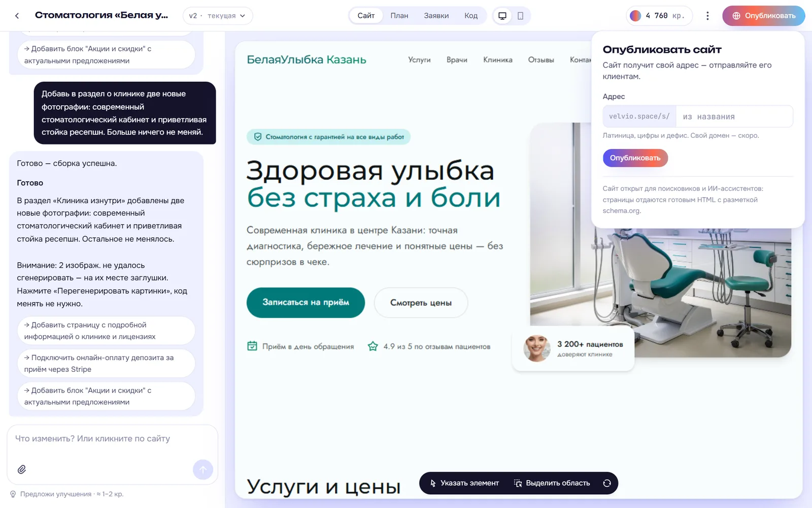Click "Смотреть цены" button

(x=421, y=303)
